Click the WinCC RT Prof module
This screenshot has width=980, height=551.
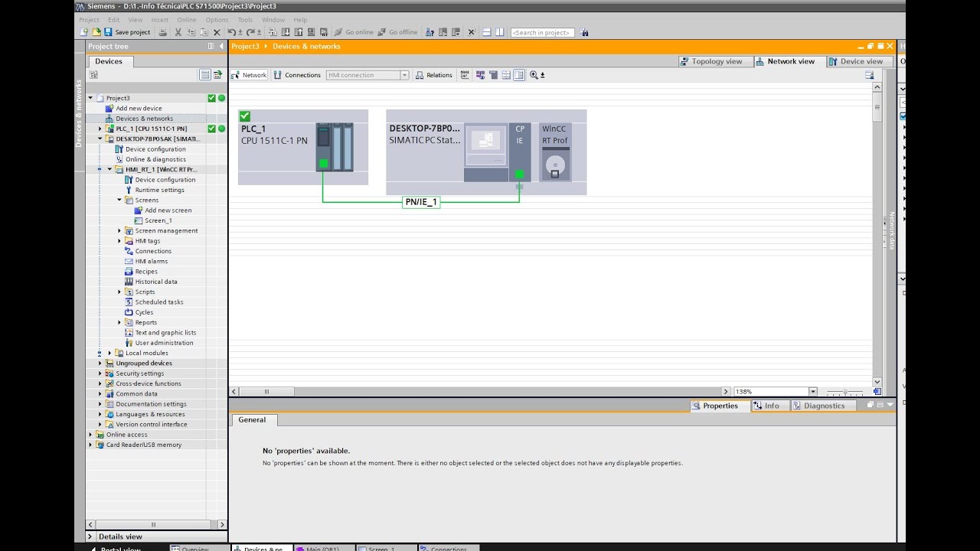[x=555, y=152]
